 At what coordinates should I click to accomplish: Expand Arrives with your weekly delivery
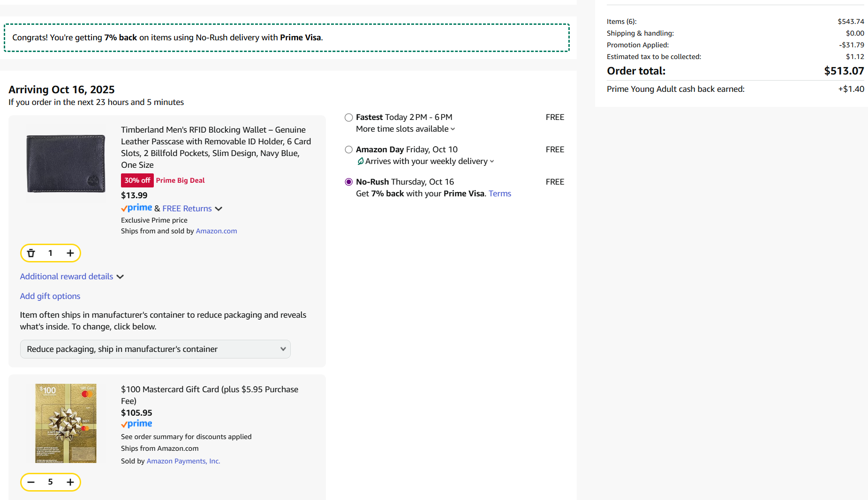point(429,161)
